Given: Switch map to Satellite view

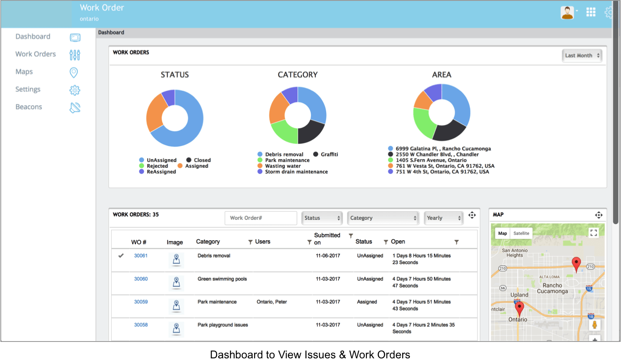Looking at the screenshot, I should pyautogui.click(x=521, y=233).
